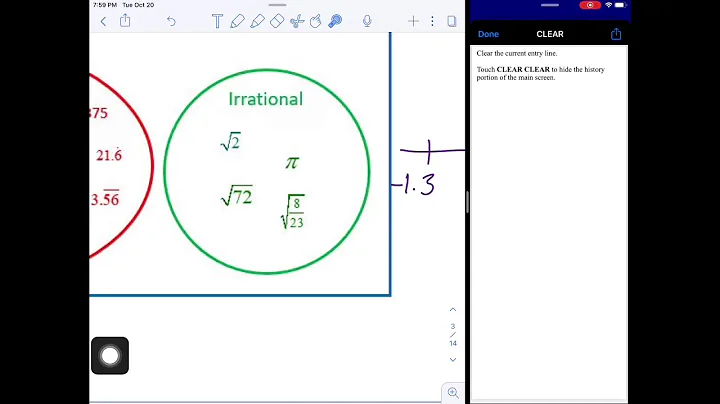Click the text 'Clear the current entry line.'

[x=517, y=53]
